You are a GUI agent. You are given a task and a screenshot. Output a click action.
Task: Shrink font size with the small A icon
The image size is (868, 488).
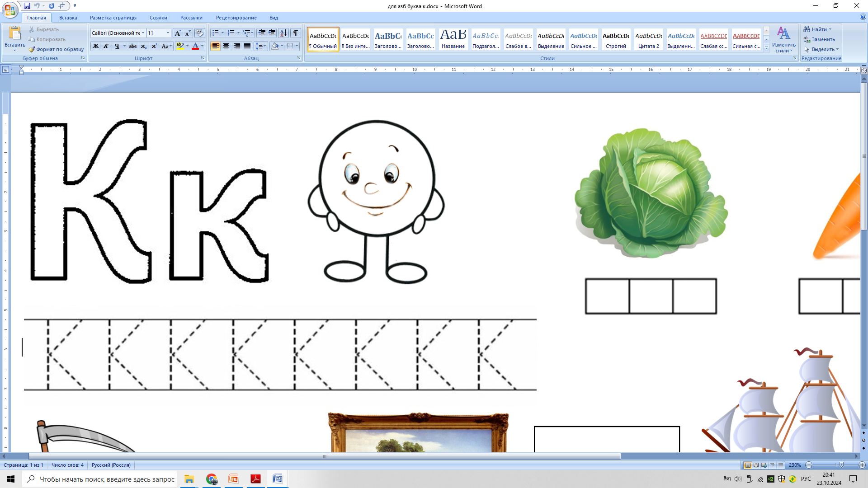tap(188, 33)
